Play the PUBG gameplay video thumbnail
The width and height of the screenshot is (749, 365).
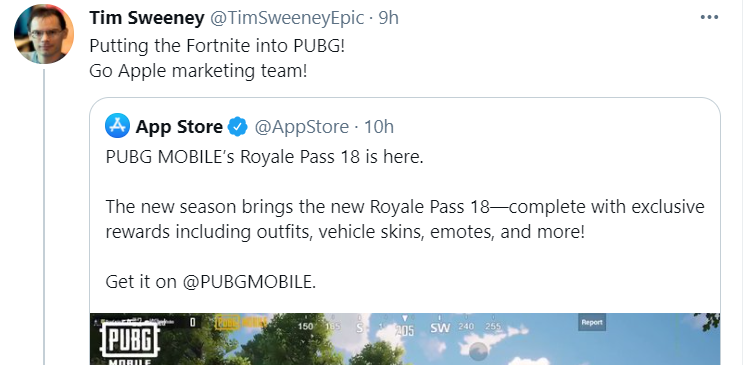405,339
